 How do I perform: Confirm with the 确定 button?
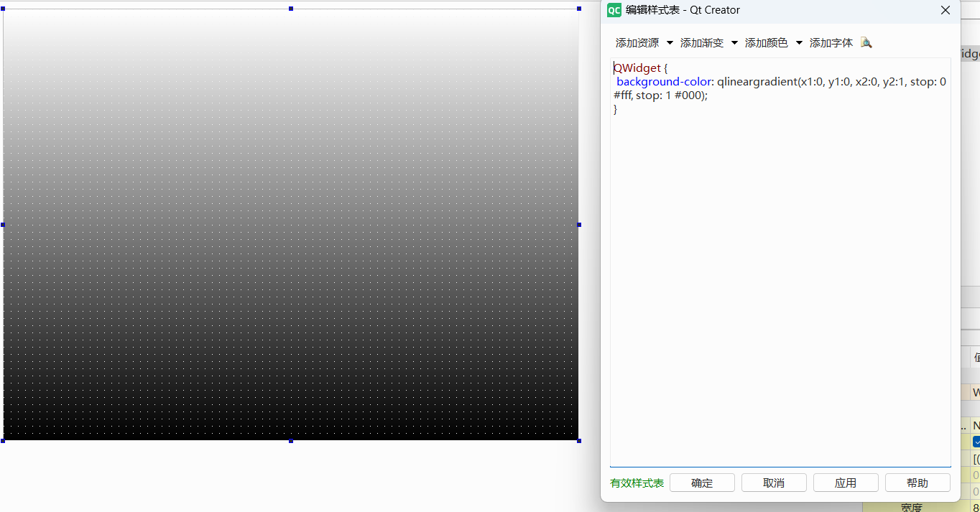702,483
